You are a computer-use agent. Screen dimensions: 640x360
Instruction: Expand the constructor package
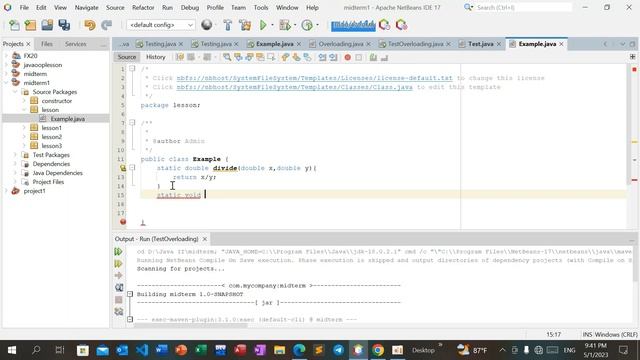[x=24, y=101]
